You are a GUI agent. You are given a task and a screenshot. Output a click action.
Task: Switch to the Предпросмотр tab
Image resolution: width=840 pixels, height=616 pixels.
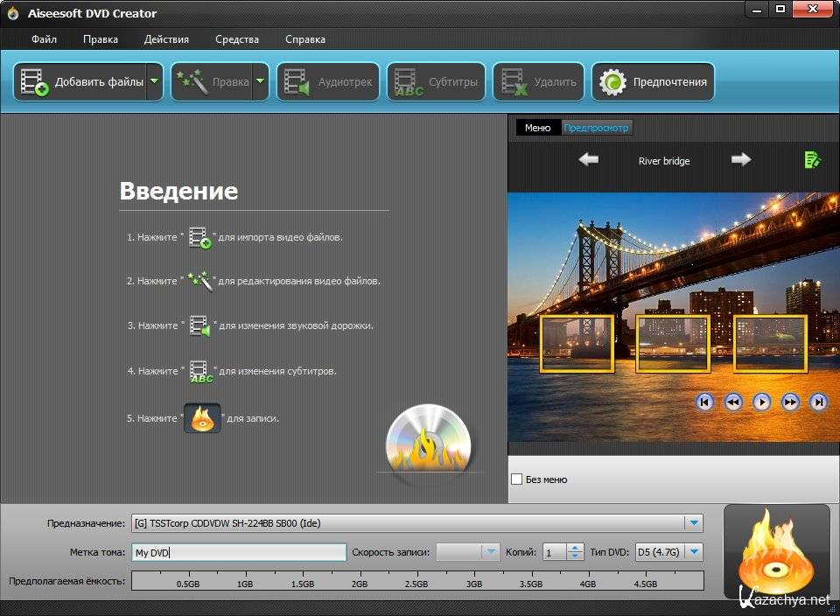point(596,128)
